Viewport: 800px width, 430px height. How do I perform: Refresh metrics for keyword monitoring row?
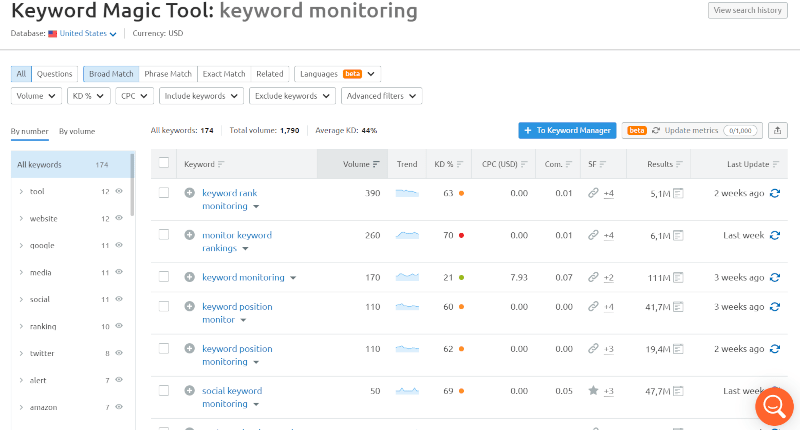[x=774, y=277]
